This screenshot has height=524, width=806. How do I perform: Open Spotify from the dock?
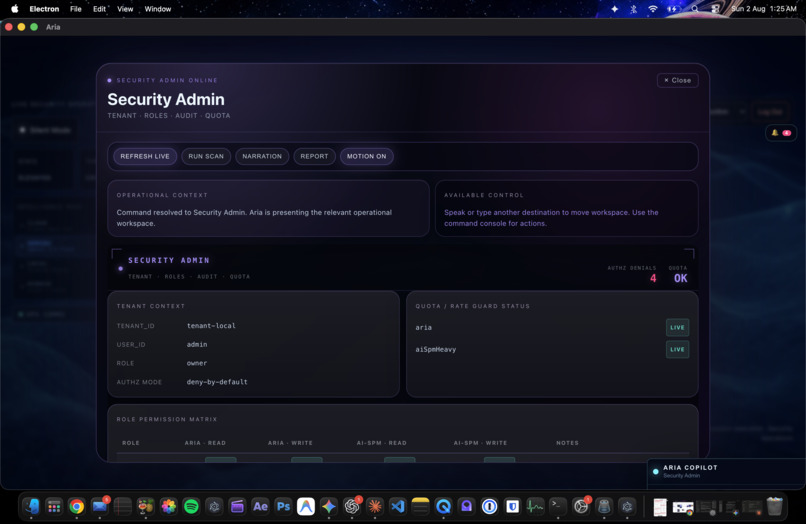coord(191,507)
